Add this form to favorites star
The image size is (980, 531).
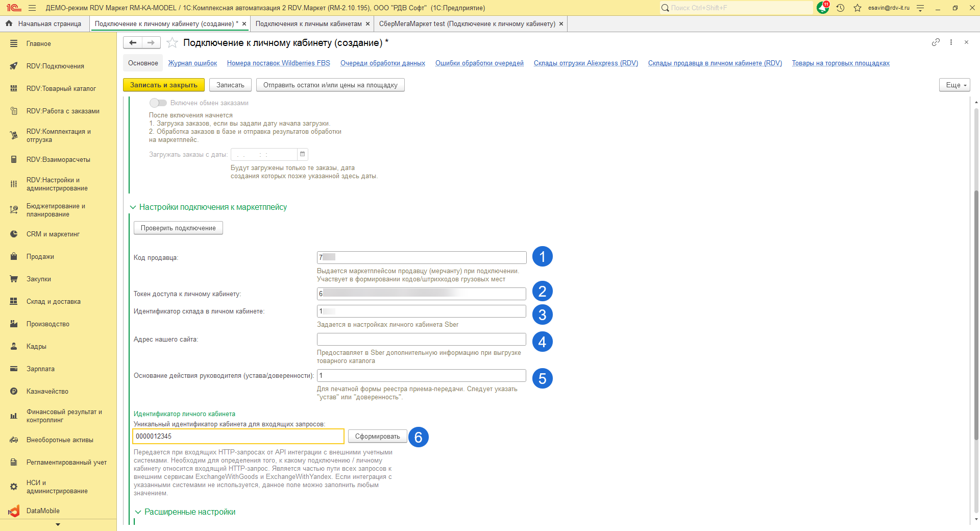click(173, 43)
